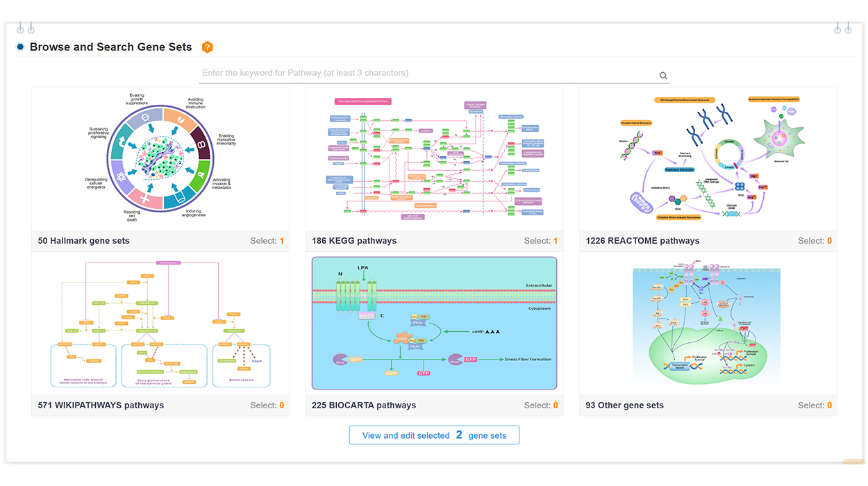The image size is (868, 486).
Task: Click the orange help question mark icon
Action: coord(207,47)
